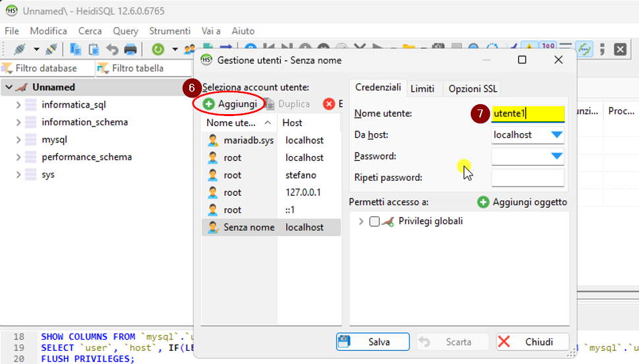
Task: Click the semicolon delimiter toolbar icon
Action: pyautogui.click(x=602, y=49)
